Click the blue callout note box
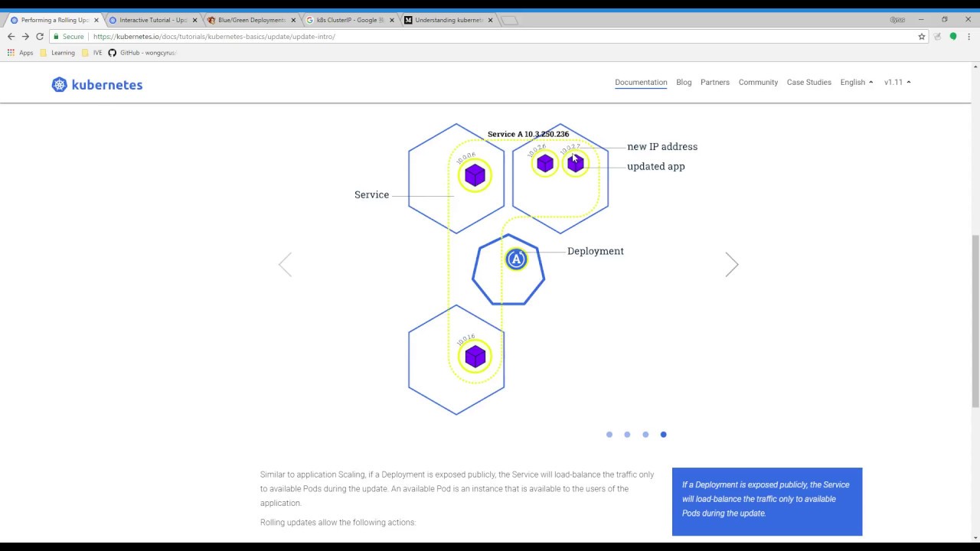 pyautogui.click(x=767, y=501)
